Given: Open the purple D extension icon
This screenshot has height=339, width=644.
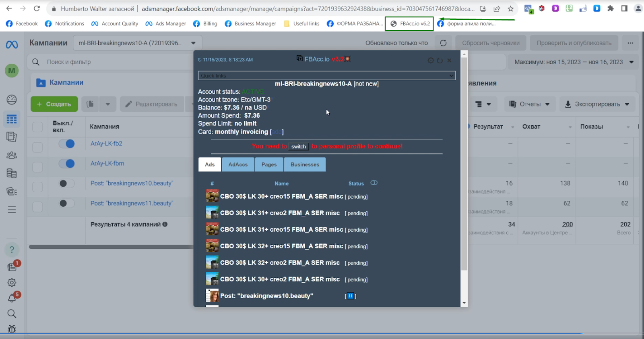Looking at the screenshot, I should tap(555, 8).
